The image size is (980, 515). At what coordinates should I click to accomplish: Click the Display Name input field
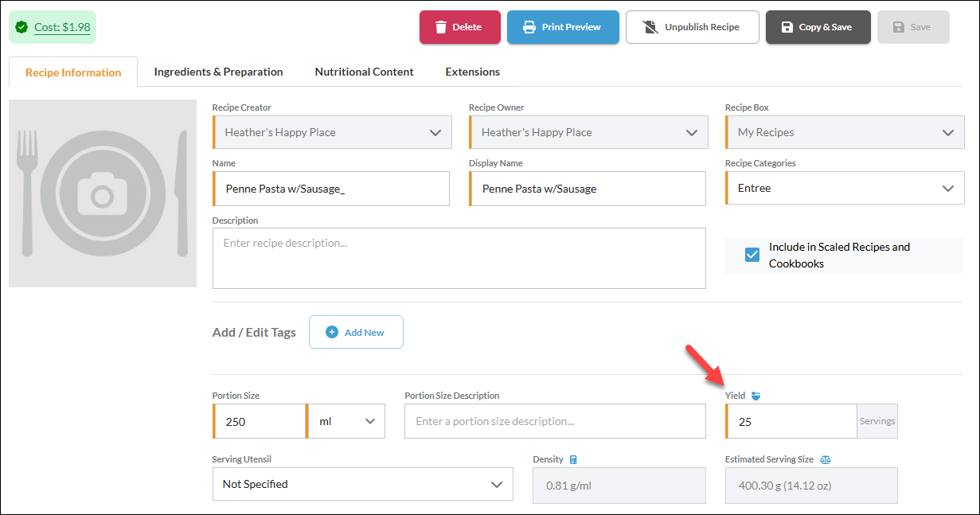click(588, 189)
